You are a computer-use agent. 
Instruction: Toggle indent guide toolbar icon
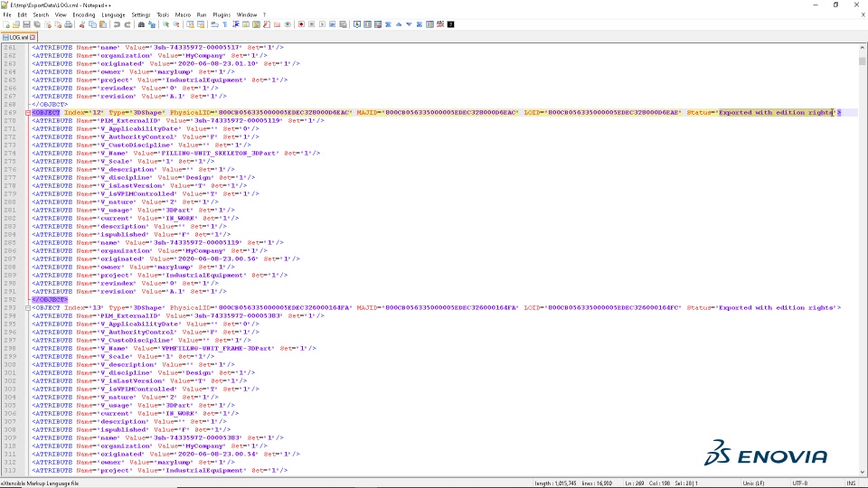click(235, 24)
